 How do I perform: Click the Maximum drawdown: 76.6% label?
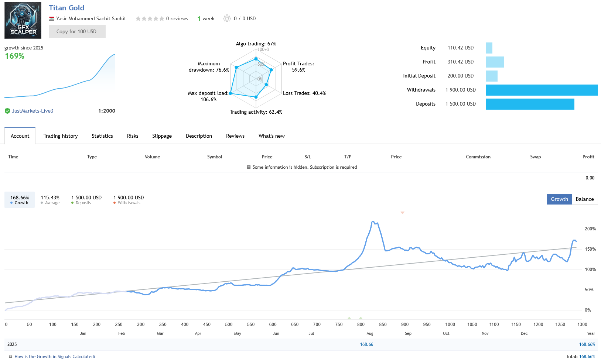pyautogui.click(x=209, y=66)
